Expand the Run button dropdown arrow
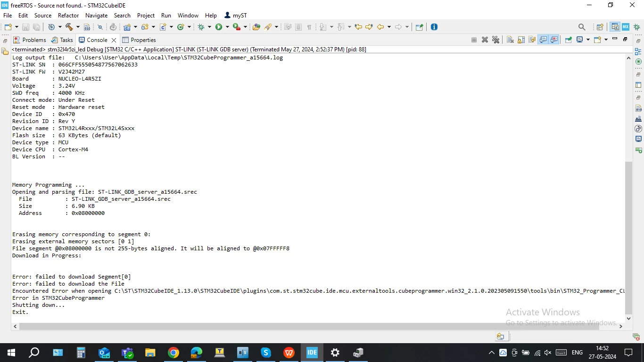Viewport: 644px width, 362px height. (x=227, y=27)
